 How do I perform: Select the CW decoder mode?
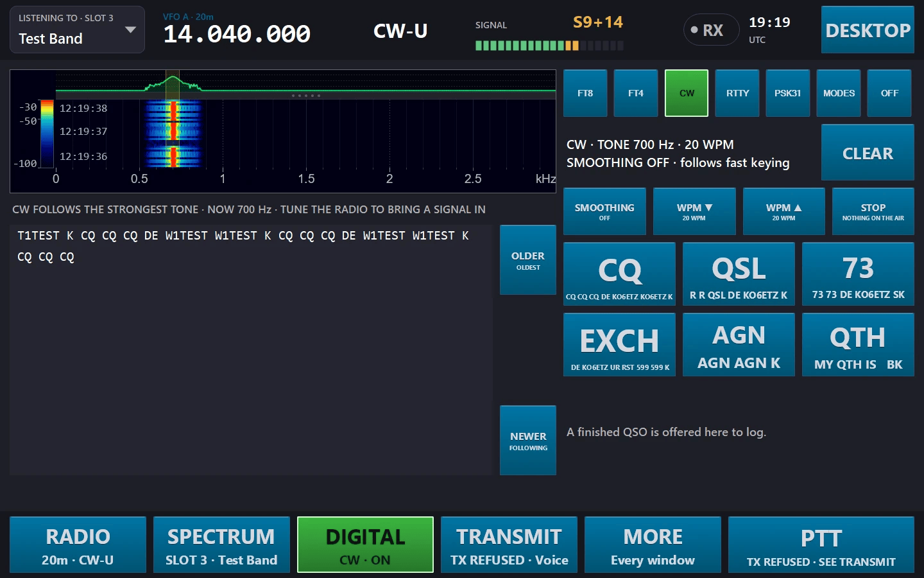pyautogui.click(x=687, y=93)
